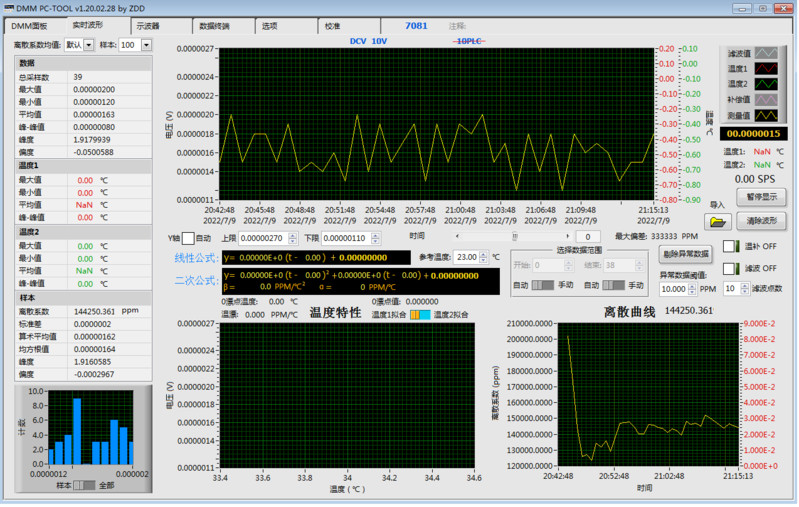Screen dimensions: 799x507
Task: Switch histogram between 样本 and 全部
Action: point(84,485)
